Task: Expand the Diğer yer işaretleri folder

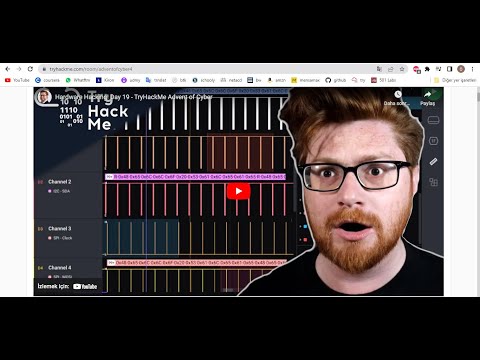Action: (455, 80)
